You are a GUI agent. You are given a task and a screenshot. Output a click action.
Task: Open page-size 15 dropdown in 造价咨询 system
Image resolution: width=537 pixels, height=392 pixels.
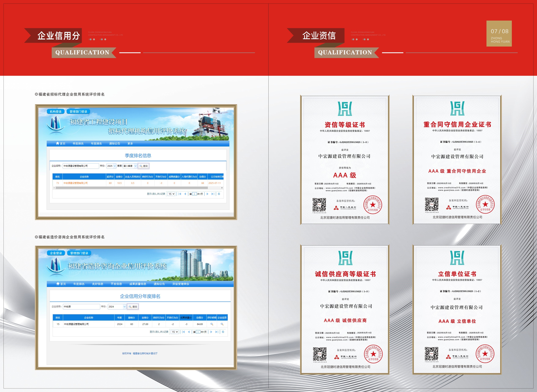pyautogui.click(x=175, y=332)
